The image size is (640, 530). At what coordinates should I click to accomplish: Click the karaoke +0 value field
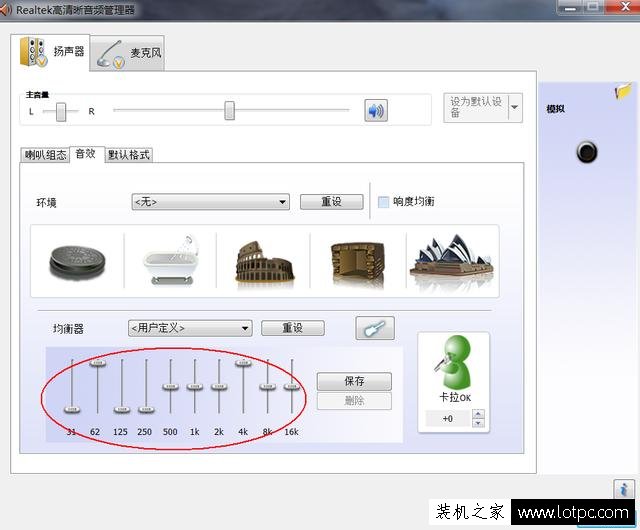[x=448, y=419]
